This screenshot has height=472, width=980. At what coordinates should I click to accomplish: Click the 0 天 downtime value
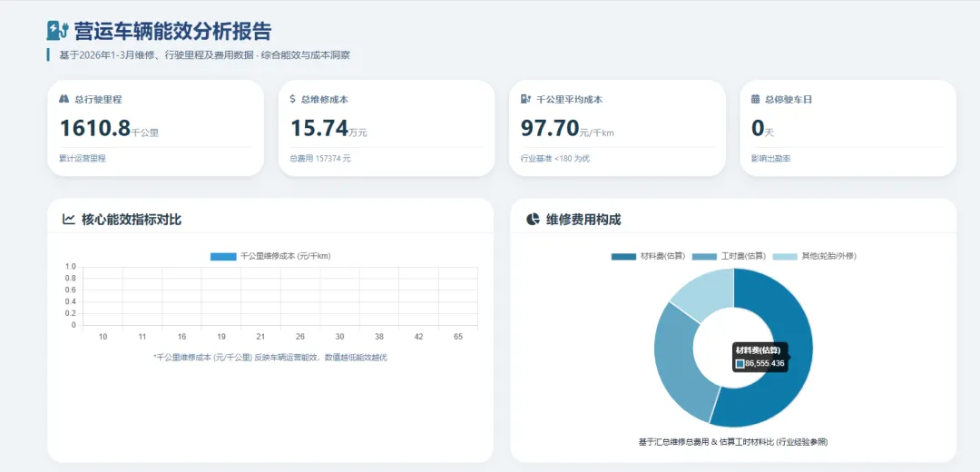[758, 128]
